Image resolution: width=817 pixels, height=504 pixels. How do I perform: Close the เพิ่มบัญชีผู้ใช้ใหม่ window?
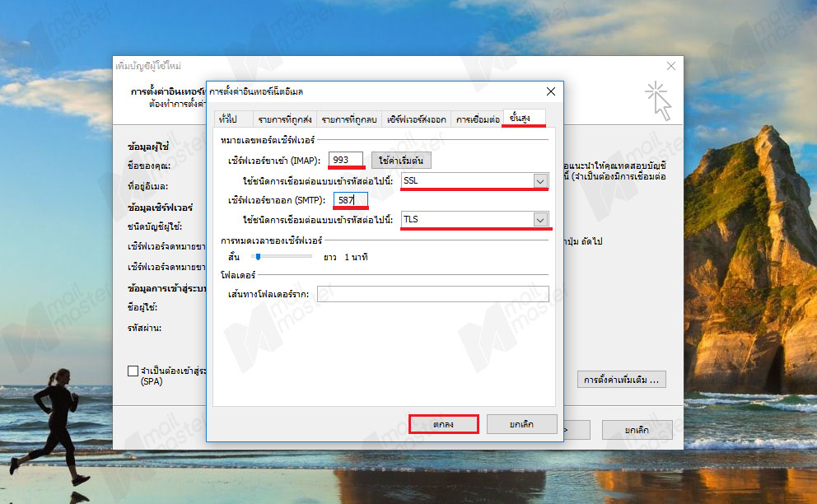coord(670,66)
